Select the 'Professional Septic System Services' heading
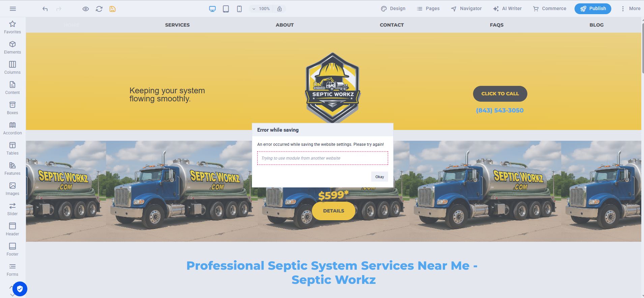Viewport: 644px width, 298px height. 332,272
